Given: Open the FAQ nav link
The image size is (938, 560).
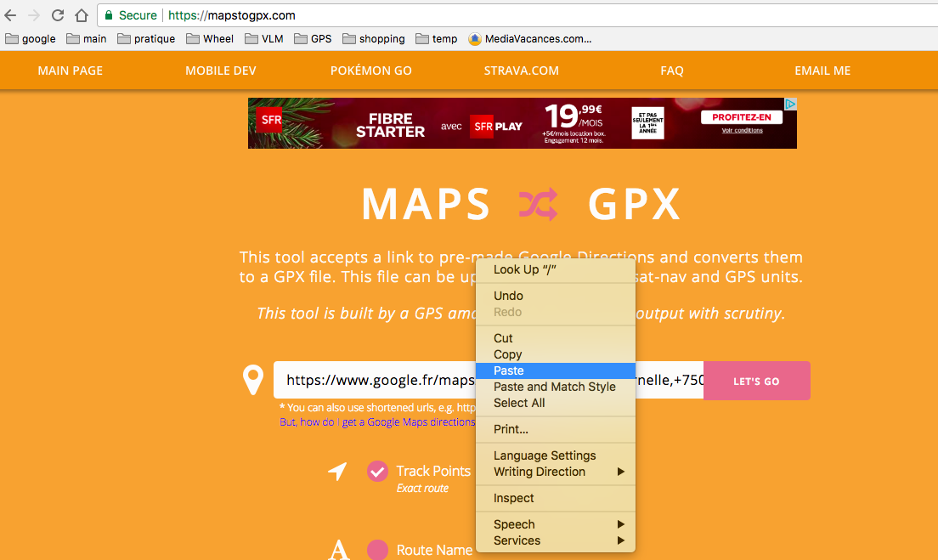Looking at the screenshot, I should (x=672, y=71).
